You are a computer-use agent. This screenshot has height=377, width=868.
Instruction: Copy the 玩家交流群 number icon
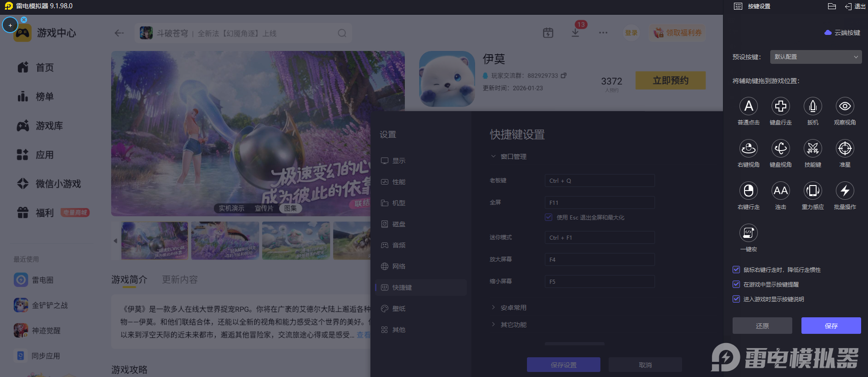(564, 75)
